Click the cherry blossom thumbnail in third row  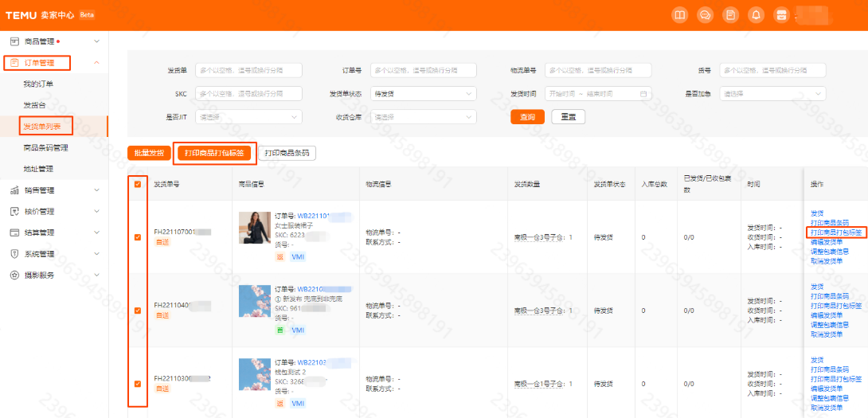255,374
